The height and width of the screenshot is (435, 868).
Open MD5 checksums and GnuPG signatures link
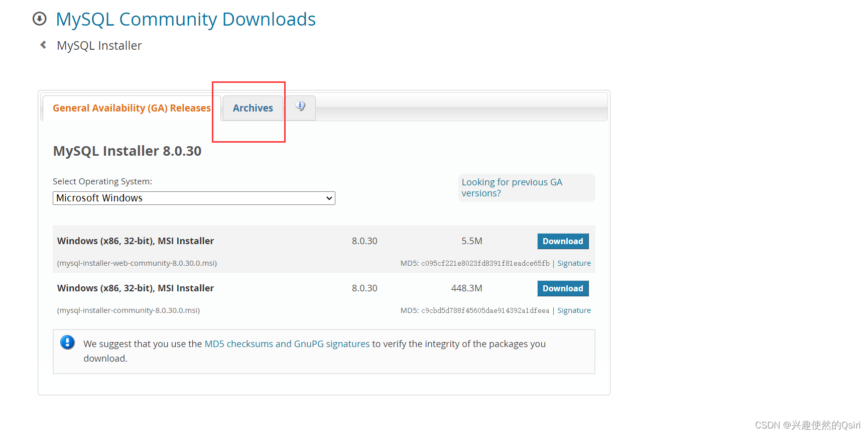point(287,344)
